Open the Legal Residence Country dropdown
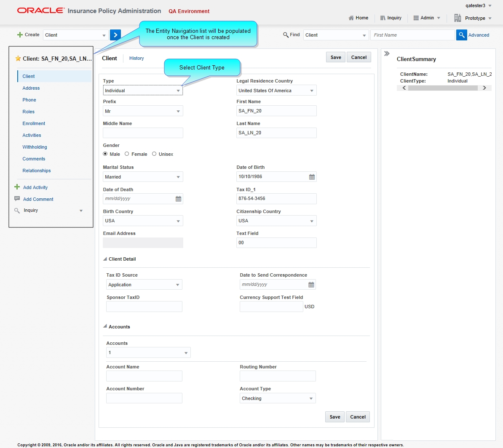503x448 pixels. pos(276,91)
